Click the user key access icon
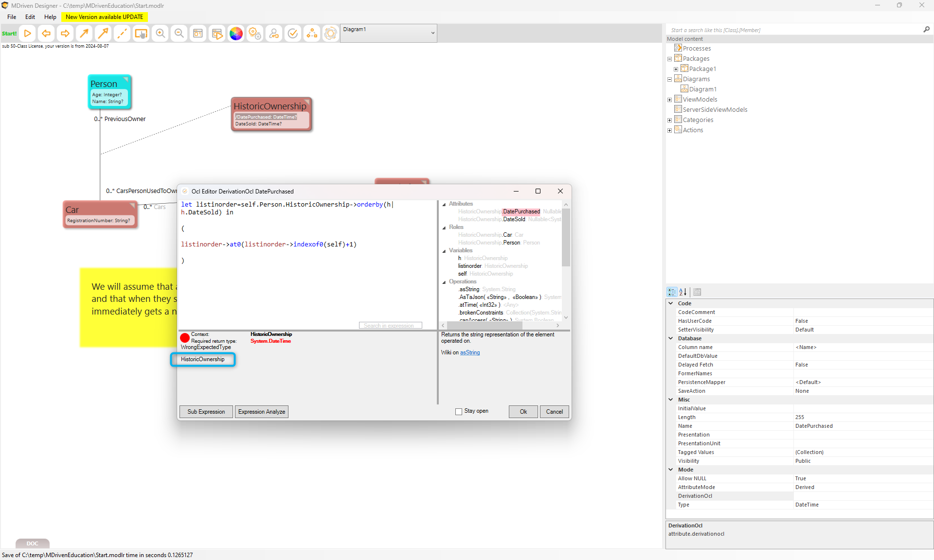 [274, 34]
